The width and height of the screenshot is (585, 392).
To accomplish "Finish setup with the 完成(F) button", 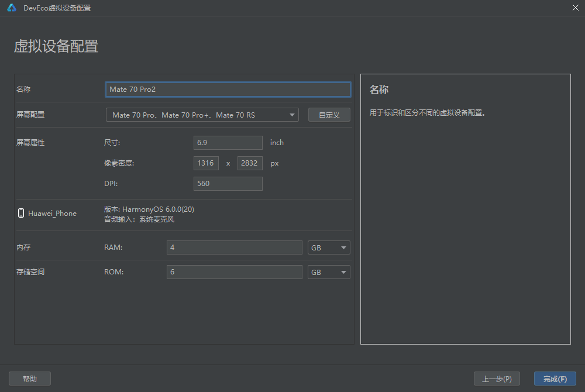I will (555, 379).
